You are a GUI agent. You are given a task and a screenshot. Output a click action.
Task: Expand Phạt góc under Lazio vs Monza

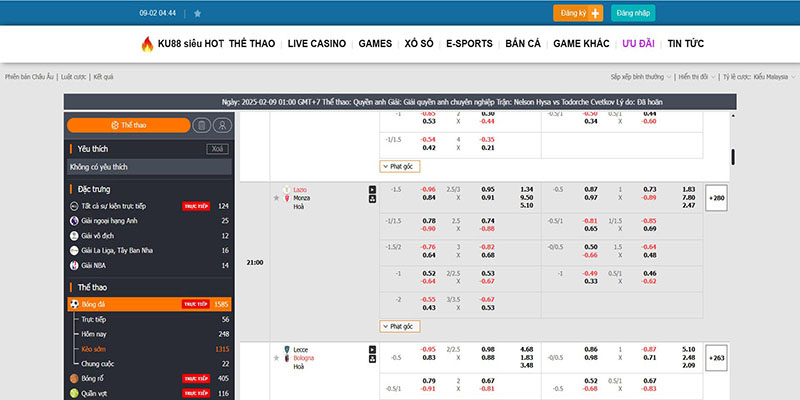pyautogui.click(x=397, y=326)
